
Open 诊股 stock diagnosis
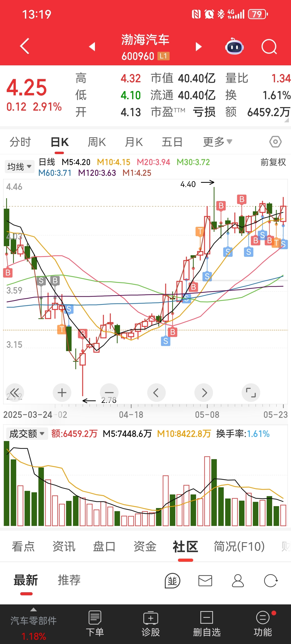point(151,624)
